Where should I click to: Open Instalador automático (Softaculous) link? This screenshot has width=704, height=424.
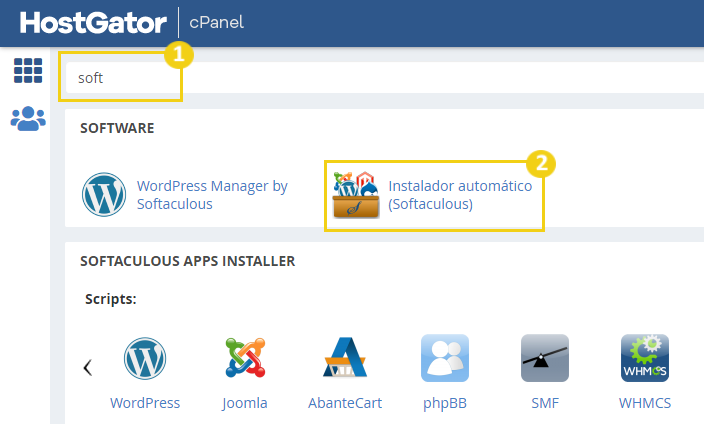[x=460, y=195]
